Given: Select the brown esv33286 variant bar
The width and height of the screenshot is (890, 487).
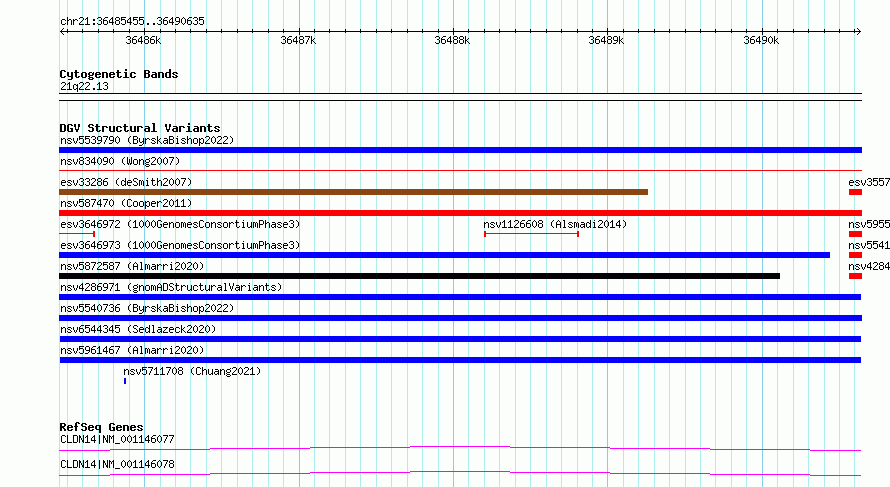Looking at the screenshot, I should [354, 192].
